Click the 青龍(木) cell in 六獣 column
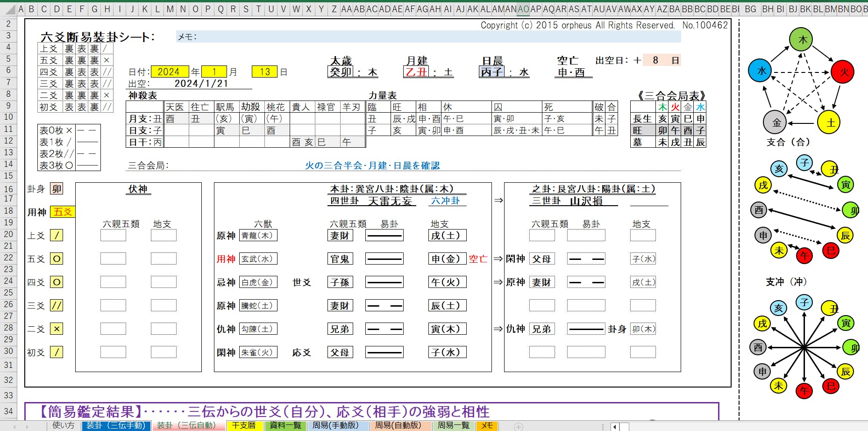868x431 pixels. (x=258, y=235)
